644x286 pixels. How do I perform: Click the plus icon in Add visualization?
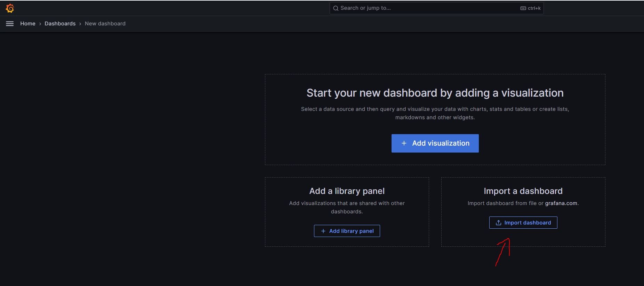pos(404,143)
